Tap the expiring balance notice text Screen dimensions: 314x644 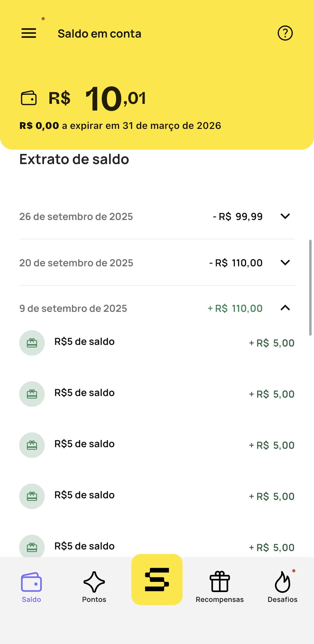(x=120, y=126)
